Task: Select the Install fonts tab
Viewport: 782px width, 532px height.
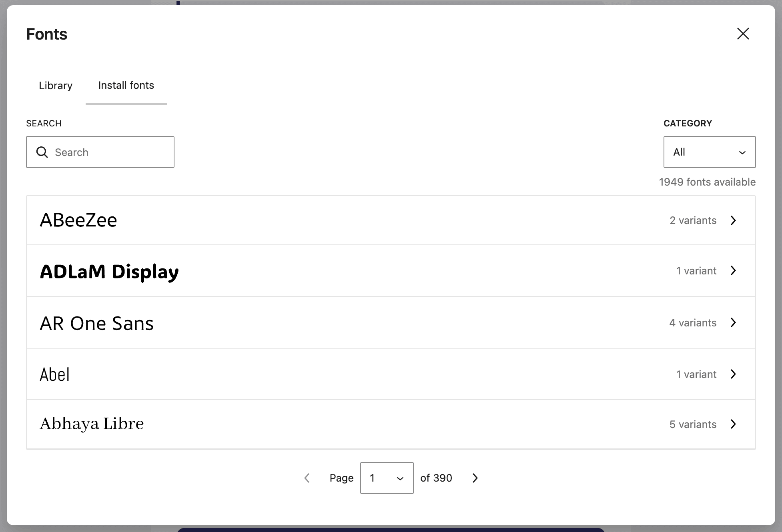Action: [126, 86]
